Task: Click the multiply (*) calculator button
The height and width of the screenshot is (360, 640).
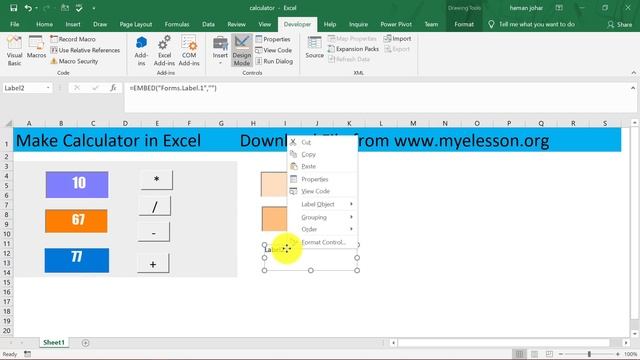Action: coord(156,180)
